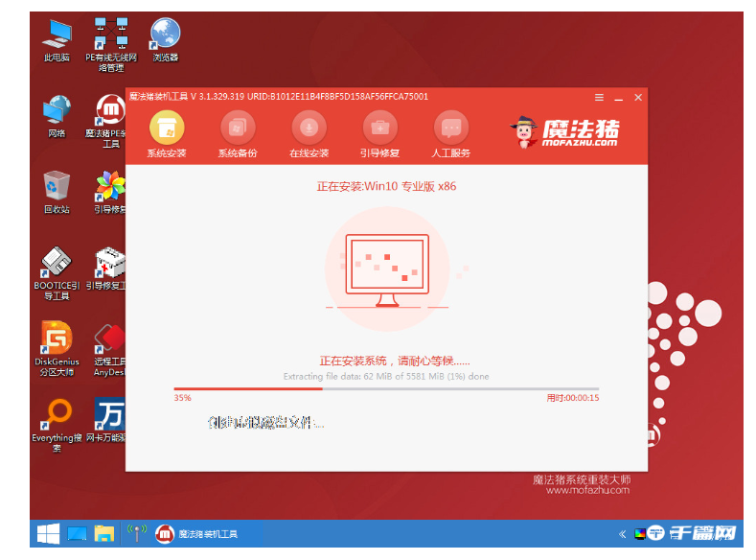Open the 此电脑 desktop icon

click(x=57, y=40)
